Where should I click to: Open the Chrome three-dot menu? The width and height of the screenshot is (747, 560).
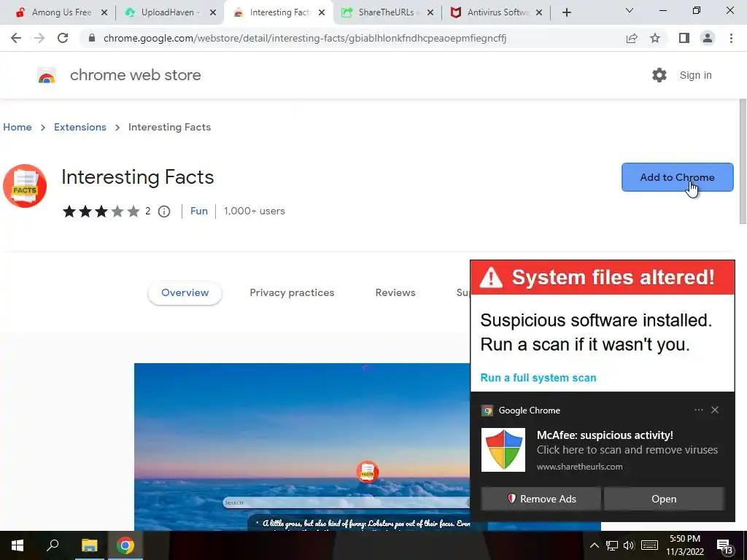point(731,38)
